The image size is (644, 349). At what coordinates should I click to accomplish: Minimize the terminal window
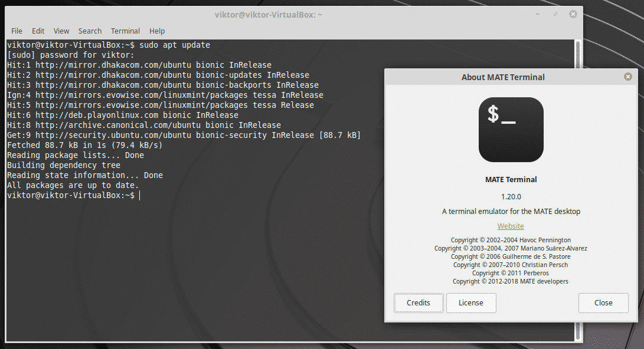click(538, 14)
